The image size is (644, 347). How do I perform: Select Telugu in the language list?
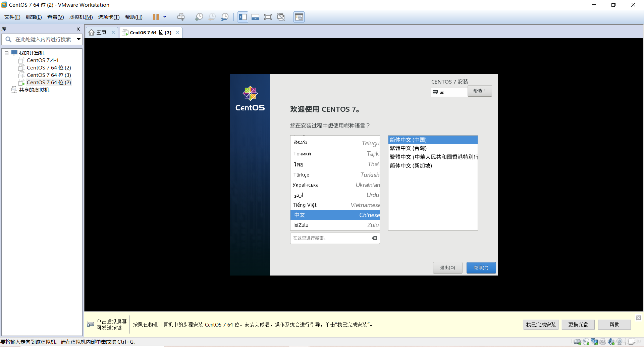click(x=335, y=143)
